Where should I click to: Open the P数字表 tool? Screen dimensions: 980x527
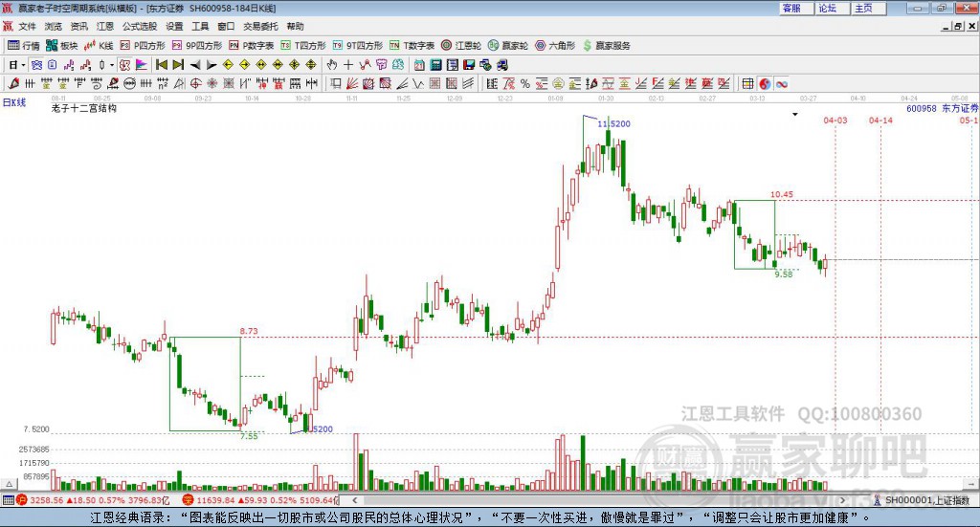pos(252,46)
